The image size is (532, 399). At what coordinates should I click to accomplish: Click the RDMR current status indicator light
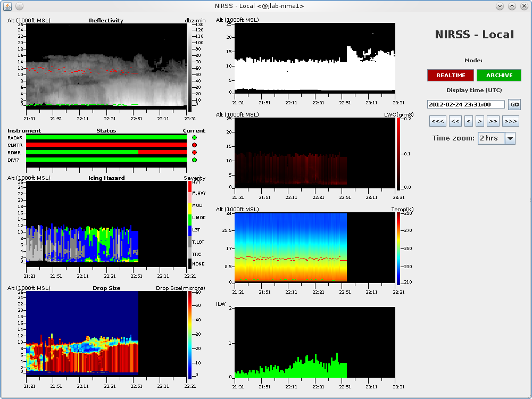(x=194, y=153)
